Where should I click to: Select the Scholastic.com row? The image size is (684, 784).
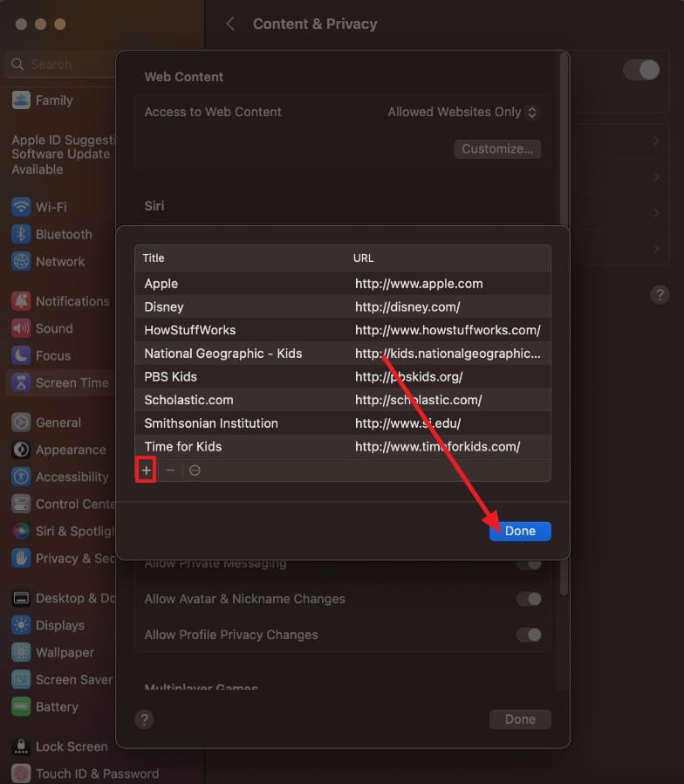[343, 400]
